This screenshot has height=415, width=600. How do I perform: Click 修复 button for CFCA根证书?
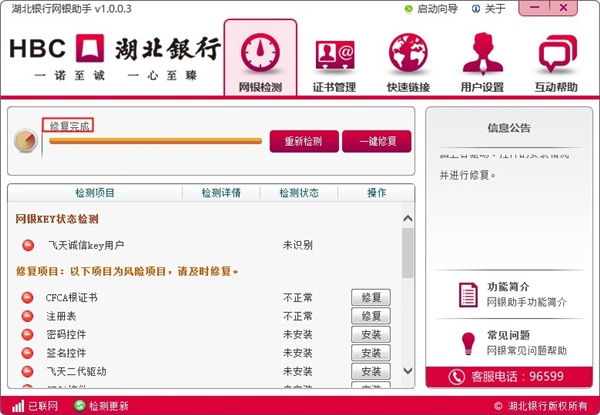[371, 298]
